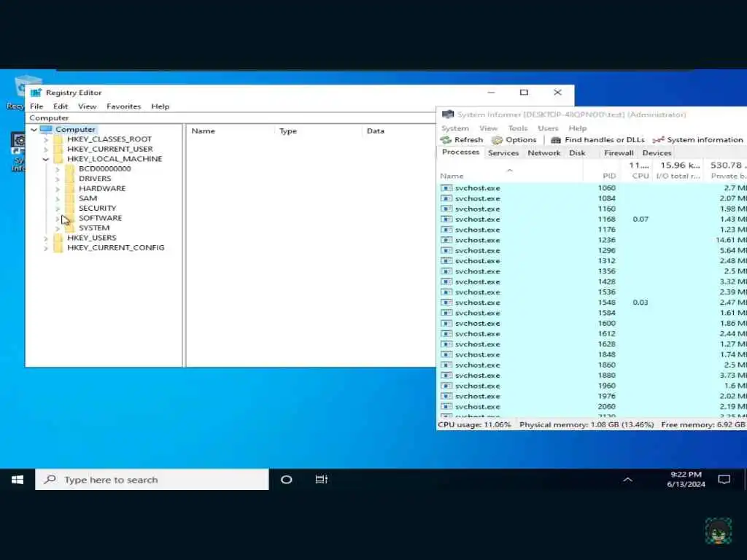The image size is (747, 560).
Task: Sort processes by the Name column
Action: (510, 176)
